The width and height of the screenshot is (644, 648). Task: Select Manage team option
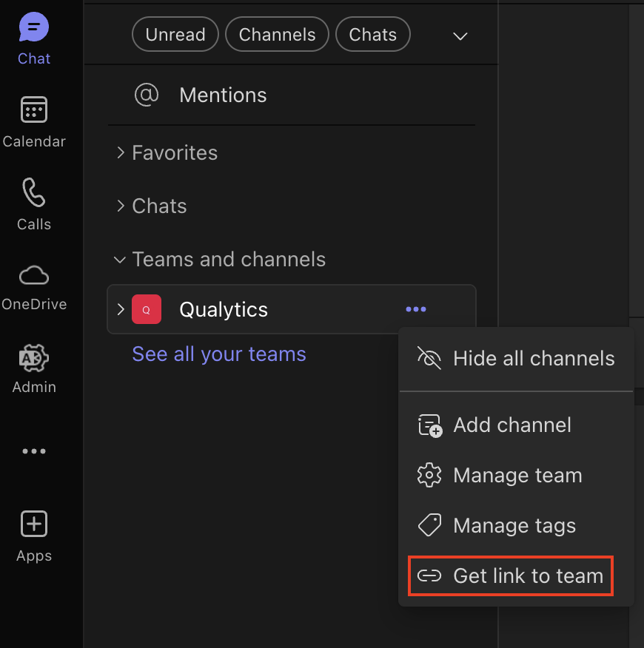tap(516, 475)
